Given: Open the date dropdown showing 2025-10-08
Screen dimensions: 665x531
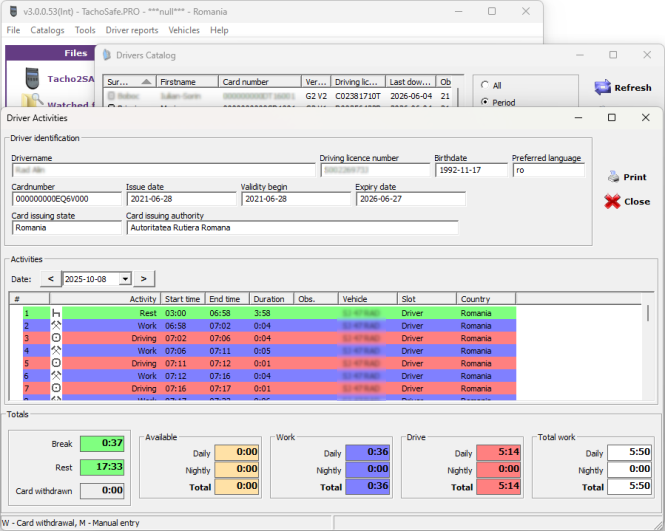Looking at the screenshot, I should click(125, 279).
